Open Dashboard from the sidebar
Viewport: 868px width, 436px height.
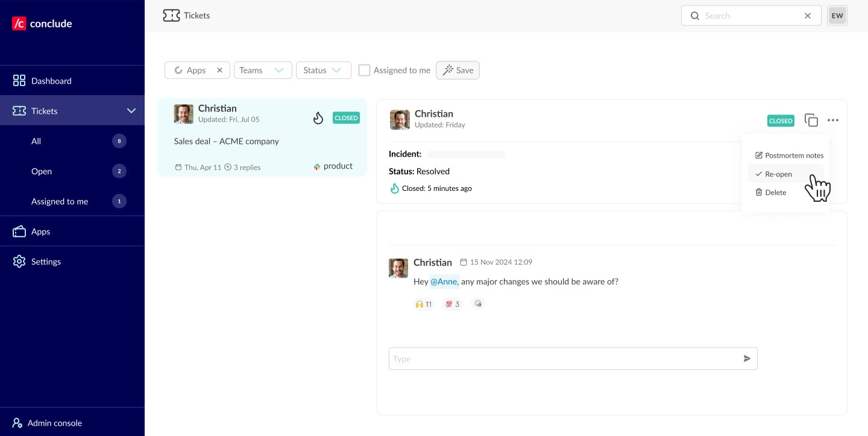pyautogui.click(x=51, y=81)
